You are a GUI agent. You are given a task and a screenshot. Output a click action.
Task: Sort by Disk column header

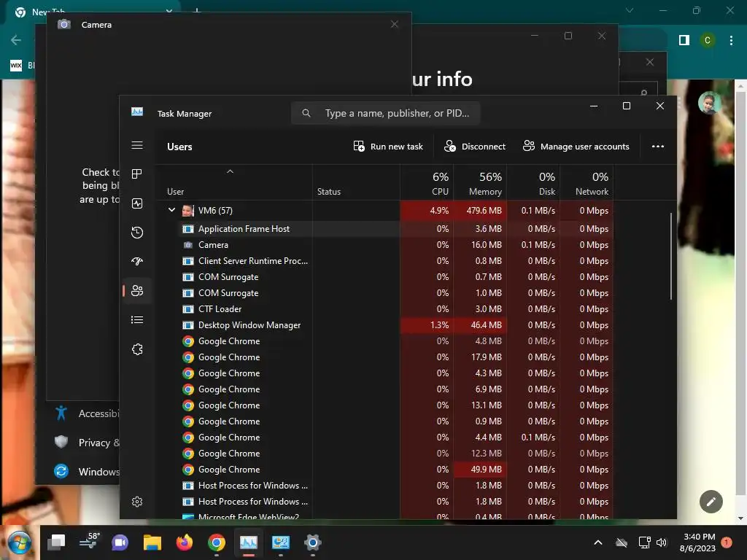533,183
